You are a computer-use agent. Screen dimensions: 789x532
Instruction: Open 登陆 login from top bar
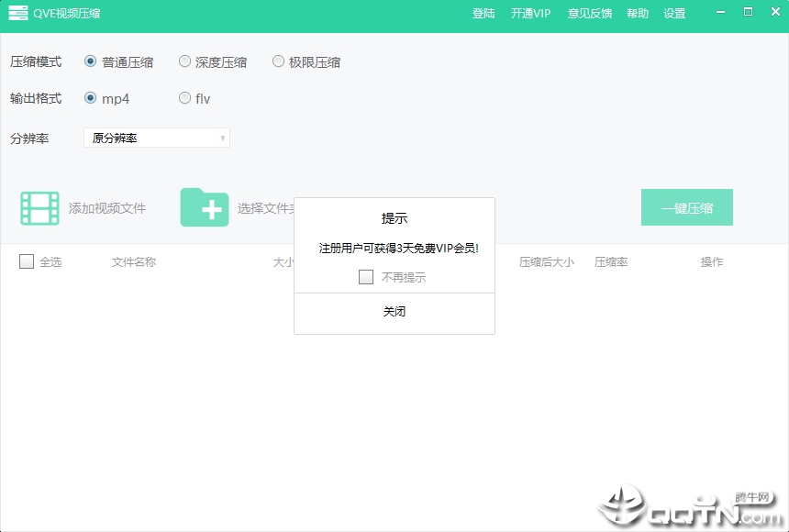pyautogui.click(x=483, y=14)
